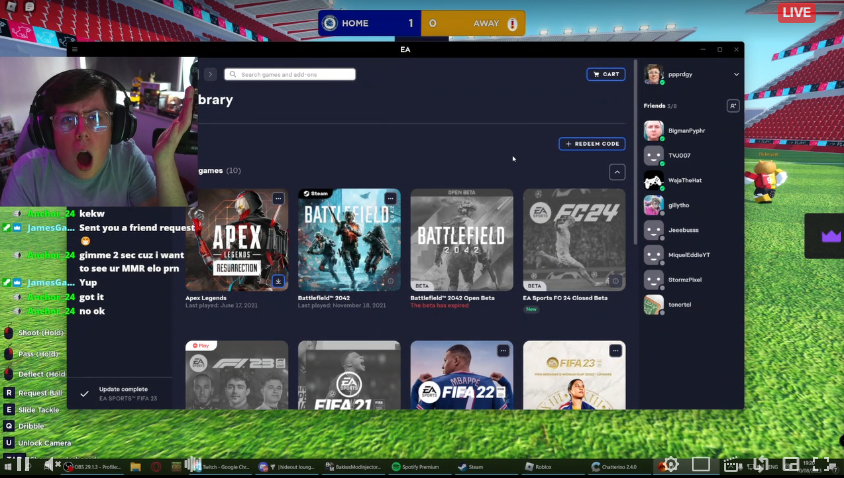This screenshot has height=478, width=844.
Task: Toggle theatre mode rectangle in the player
Action: tap(701, 464)
